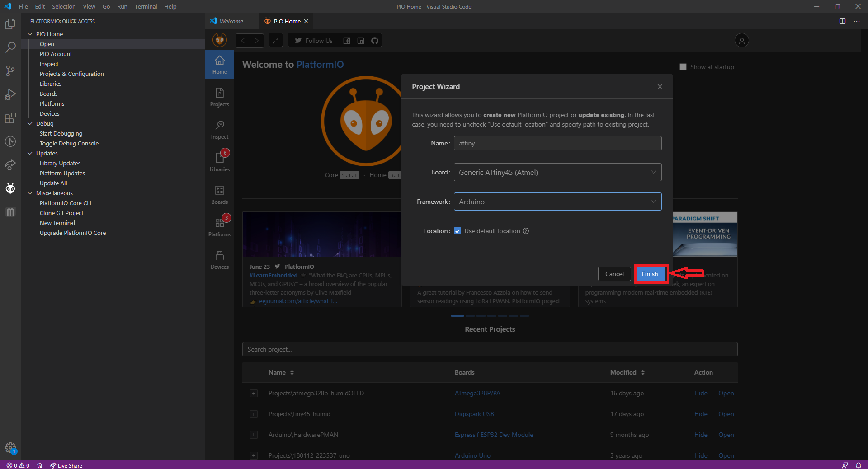Go back with PIO Home back arrow

tap(243, 41)
